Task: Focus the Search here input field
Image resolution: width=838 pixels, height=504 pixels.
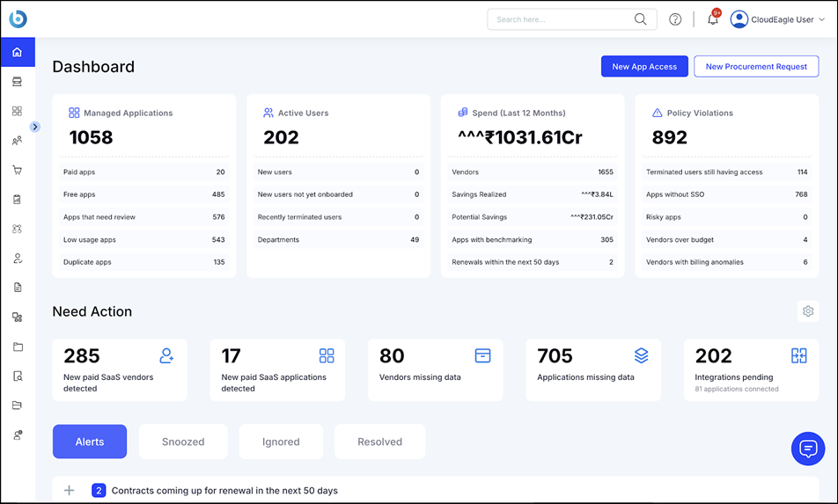Action: (x=562, y=19)
